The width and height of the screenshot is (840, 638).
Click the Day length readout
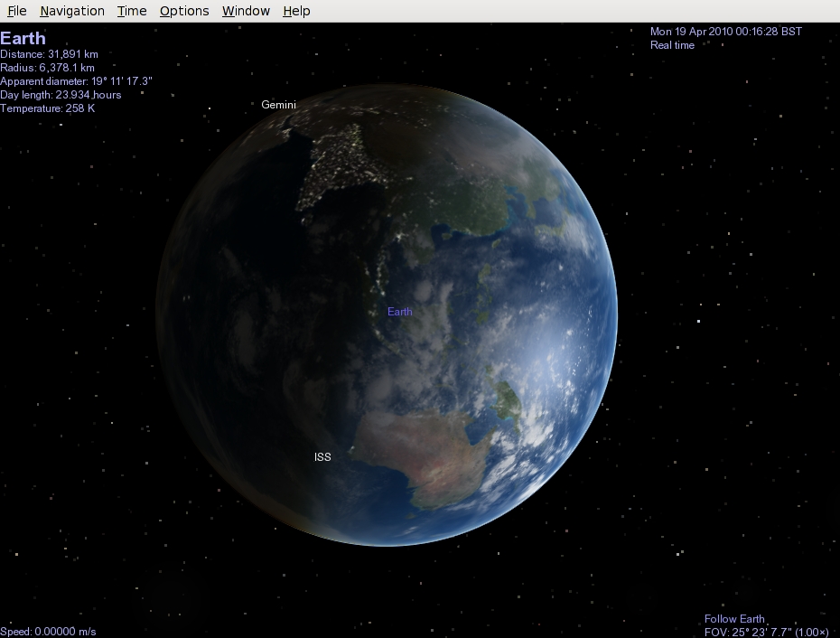click(x=61, y=95)
